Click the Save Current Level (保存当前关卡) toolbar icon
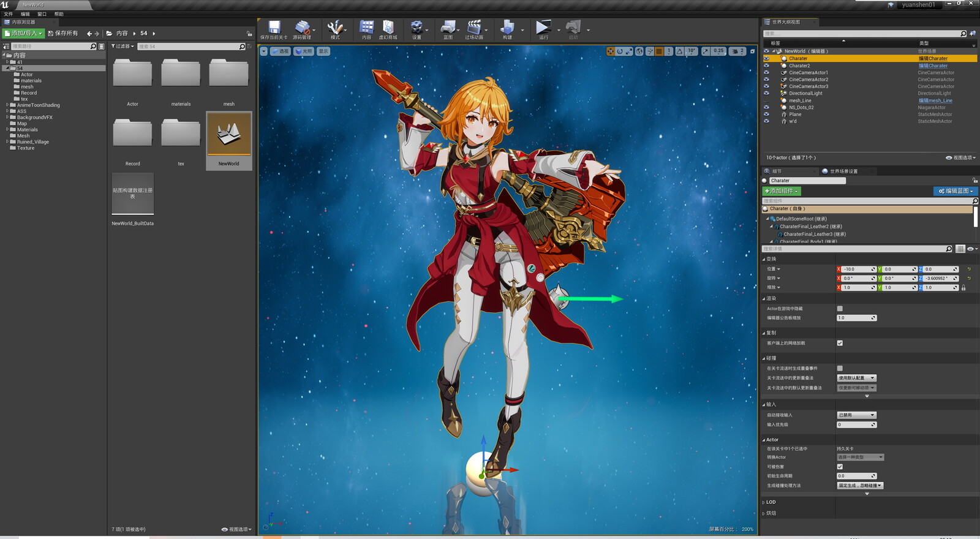980x539 pixels. 274,28
